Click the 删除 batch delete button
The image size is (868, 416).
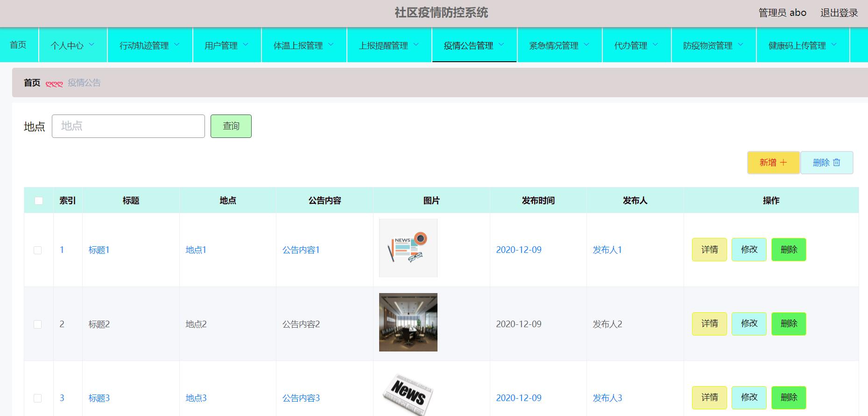[x=827, y=163]
